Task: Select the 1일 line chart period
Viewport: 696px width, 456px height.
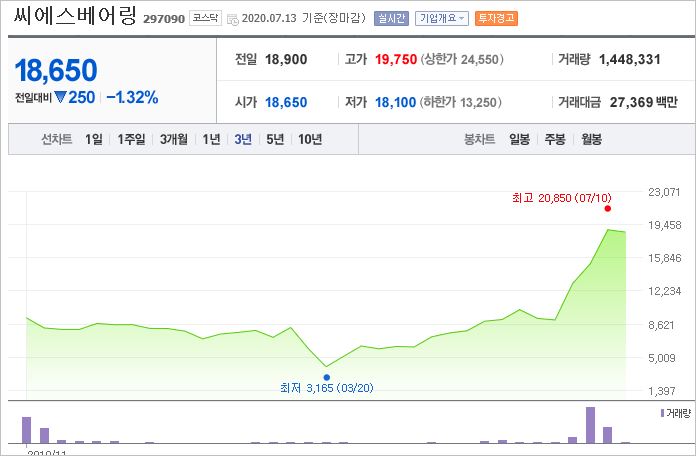Action: (x=94, y=139)
